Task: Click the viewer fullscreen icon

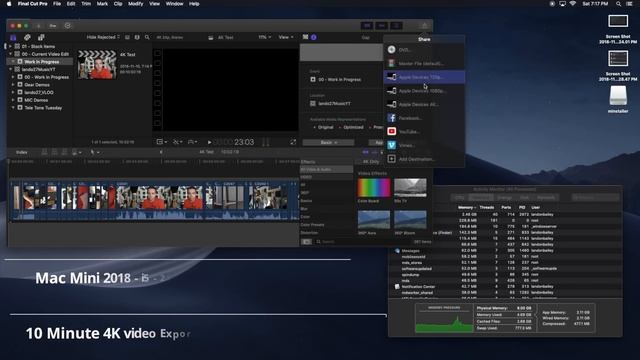Action: click(293, 142)
